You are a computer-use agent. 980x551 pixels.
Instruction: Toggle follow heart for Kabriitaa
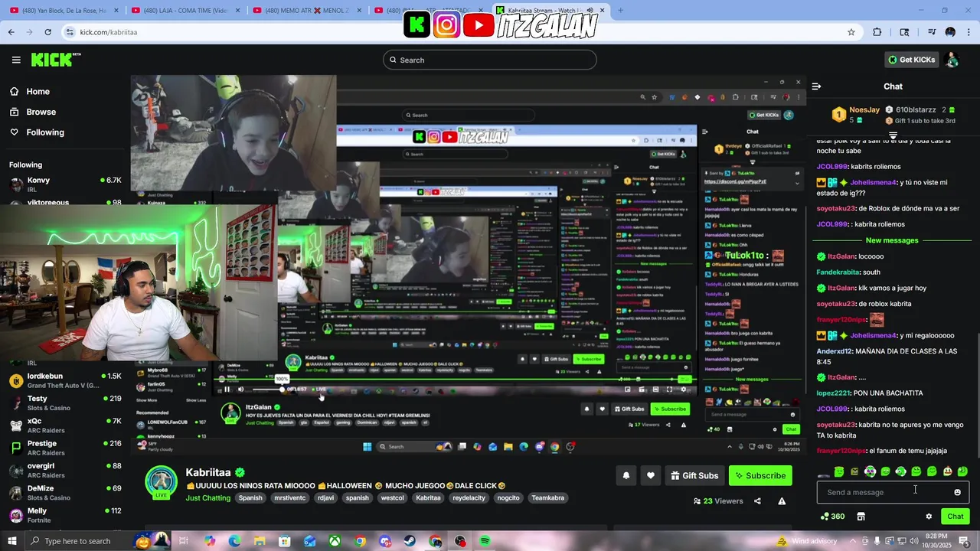(x=650, y=475)
